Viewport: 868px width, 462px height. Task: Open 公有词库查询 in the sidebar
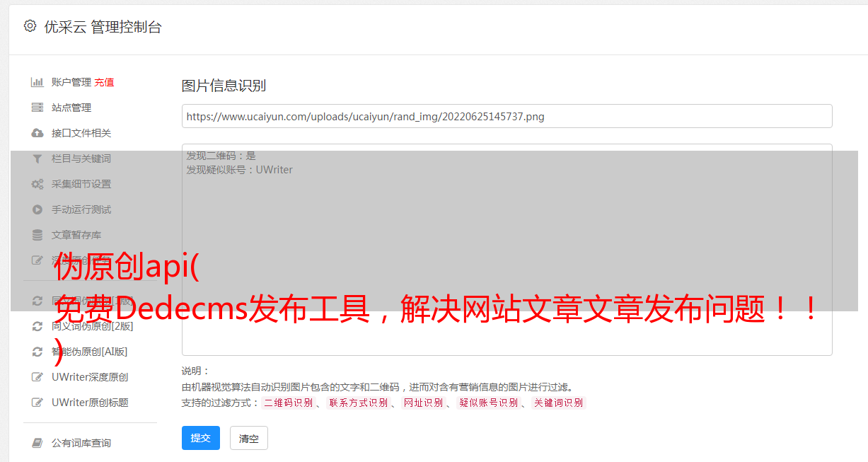point(81,443)
